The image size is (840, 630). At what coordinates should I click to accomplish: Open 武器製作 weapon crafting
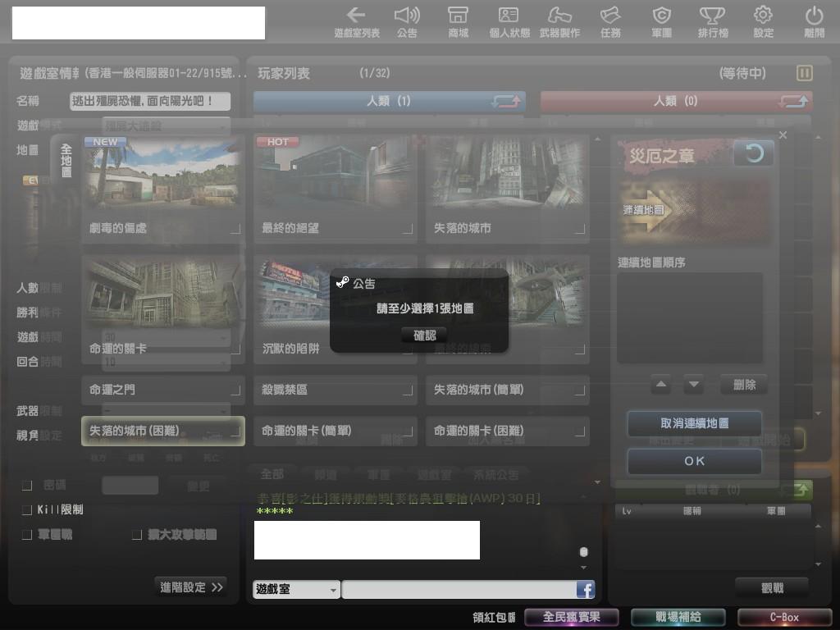559,22
